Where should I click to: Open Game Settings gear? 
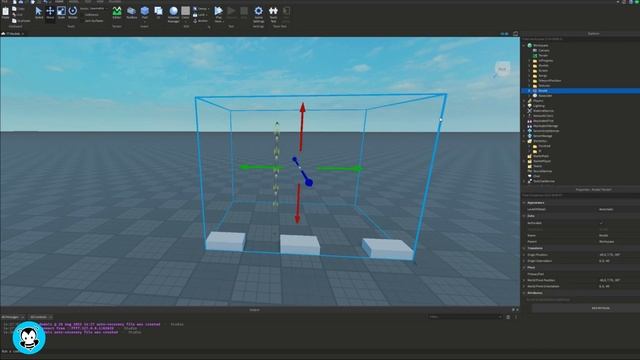[x=258, y=13]
